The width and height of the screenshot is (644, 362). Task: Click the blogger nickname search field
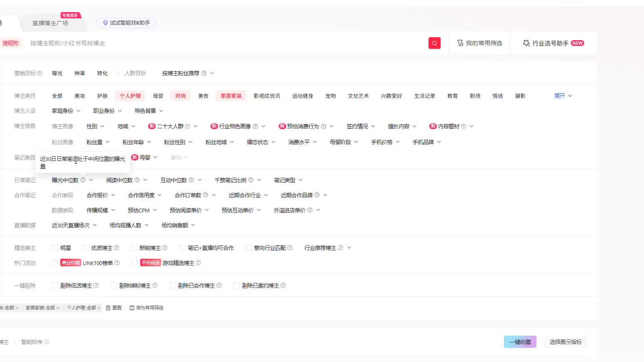(x=226, y=43)
